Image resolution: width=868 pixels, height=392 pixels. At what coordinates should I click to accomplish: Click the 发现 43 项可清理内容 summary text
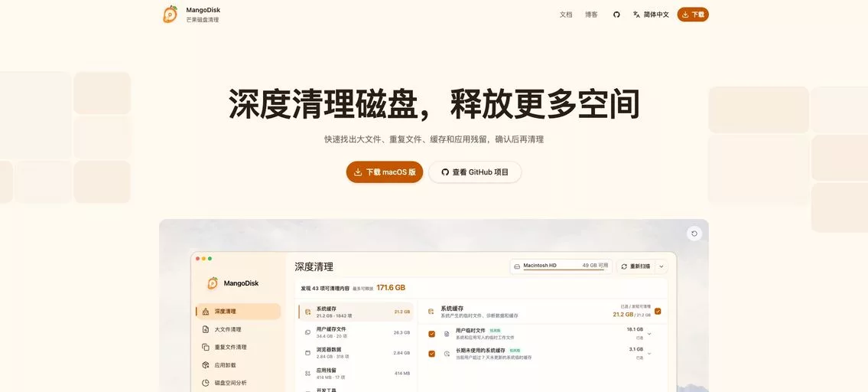click(x=325, y=289)
